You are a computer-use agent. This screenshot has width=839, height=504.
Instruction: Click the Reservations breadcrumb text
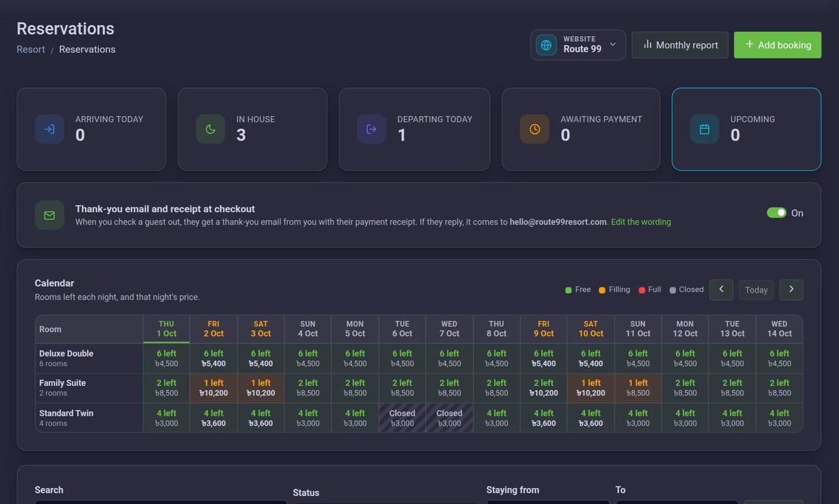coord(87,49)
